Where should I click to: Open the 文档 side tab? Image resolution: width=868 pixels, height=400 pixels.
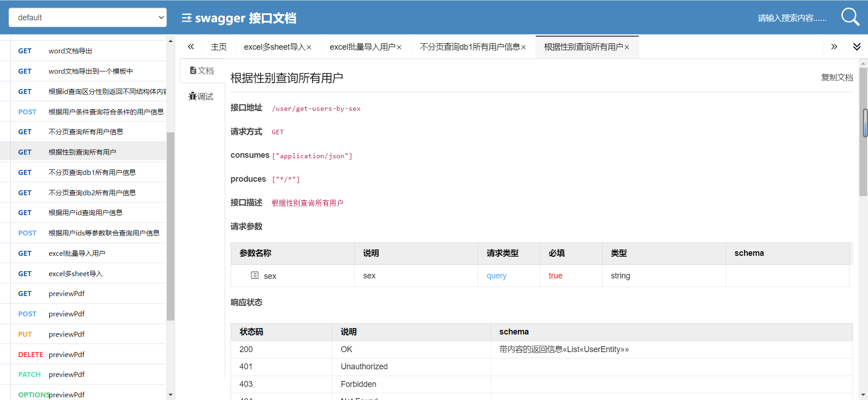tap(202, 71)
